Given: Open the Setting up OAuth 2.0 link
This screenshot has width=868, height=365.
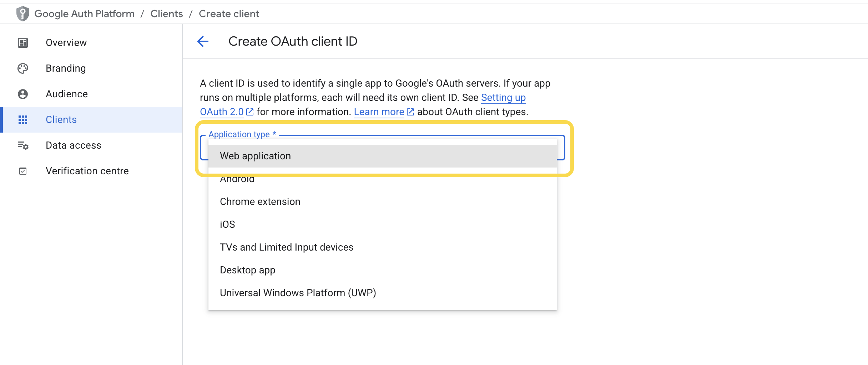Looking at the screenshot, I should pos(503,98).
